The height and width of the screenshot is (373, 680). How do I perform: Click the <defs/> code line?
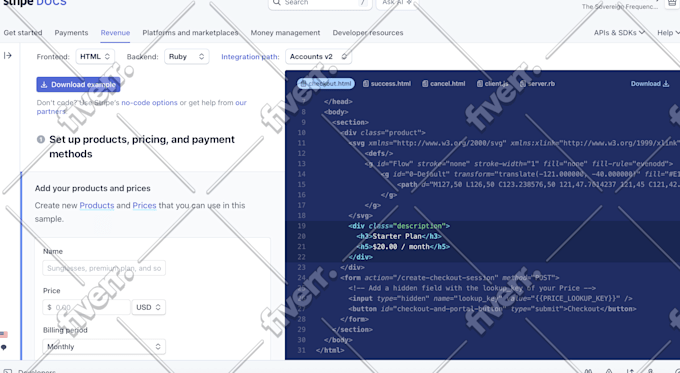379,154
